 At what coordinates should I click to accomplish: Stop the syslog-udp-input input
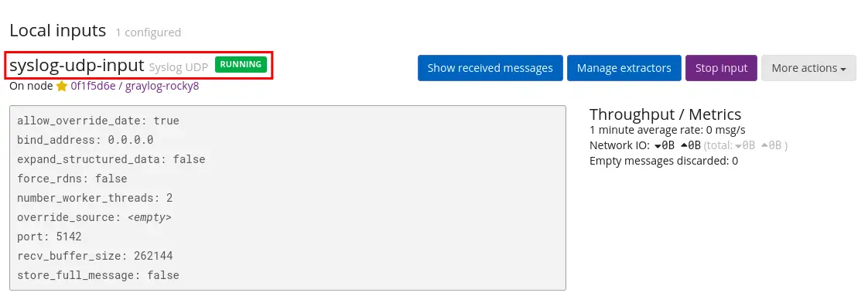point(721,68)
